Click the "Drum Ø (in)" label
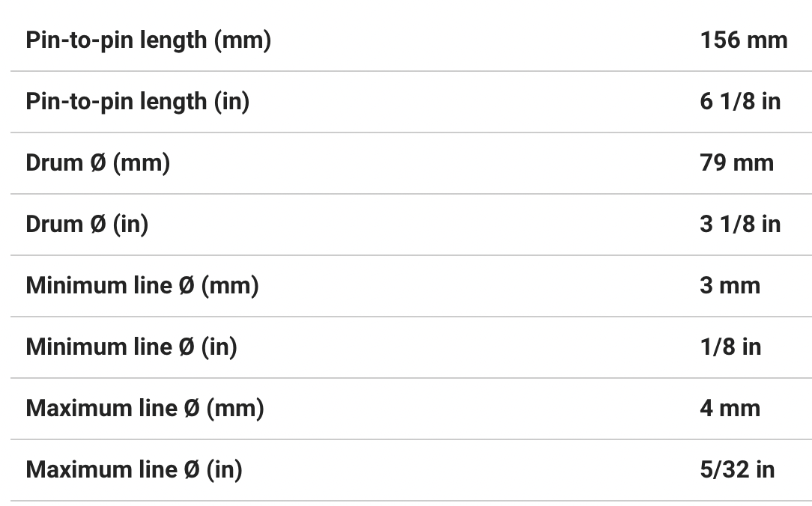Screen dimensions: 812x506 87,225
